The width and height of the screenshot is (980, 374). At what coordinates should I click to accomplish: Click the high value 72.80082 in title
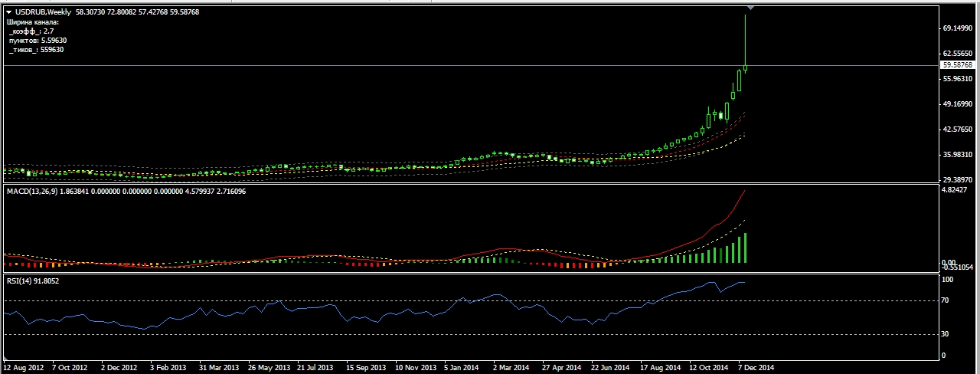pyautogui.click(x=122, y=12)
